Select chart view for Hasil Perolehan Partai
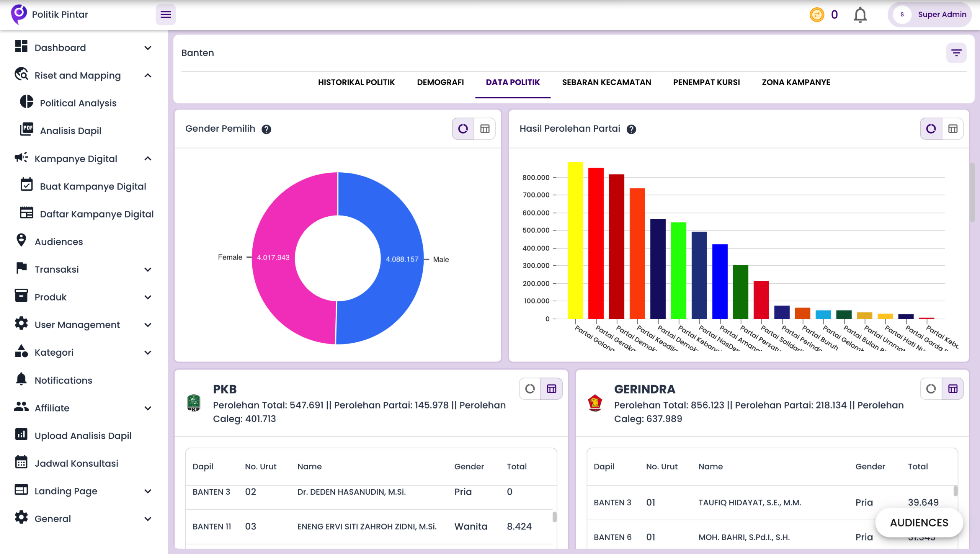Screen dimensions: 980x554 [931, 129]
